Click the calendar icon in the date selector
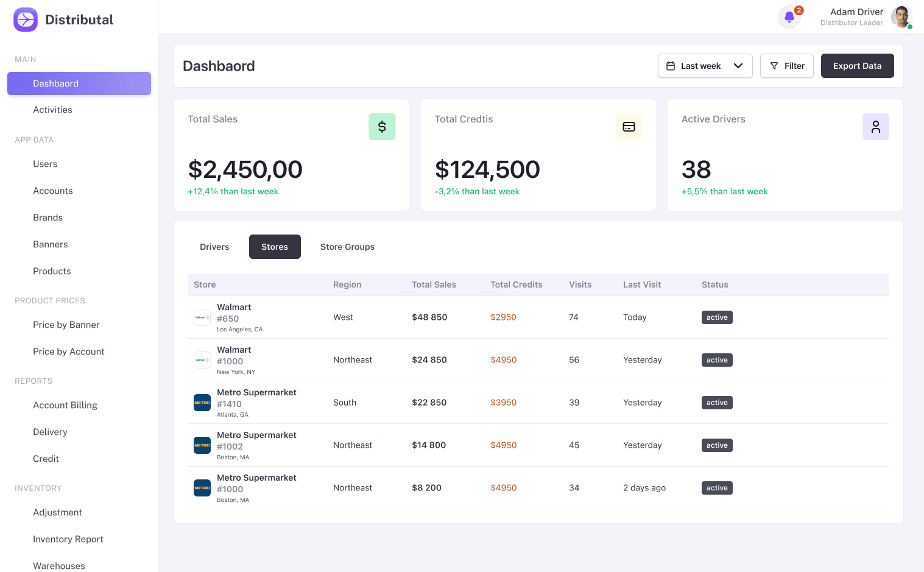The image size is (924, 572). coord(671,65)
